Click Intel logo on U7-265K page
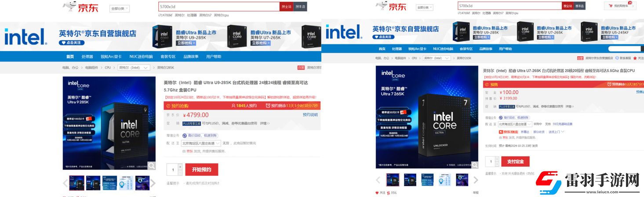Image resolution: width=644 pixels, height=197 pixels. (x=344, y=33)
